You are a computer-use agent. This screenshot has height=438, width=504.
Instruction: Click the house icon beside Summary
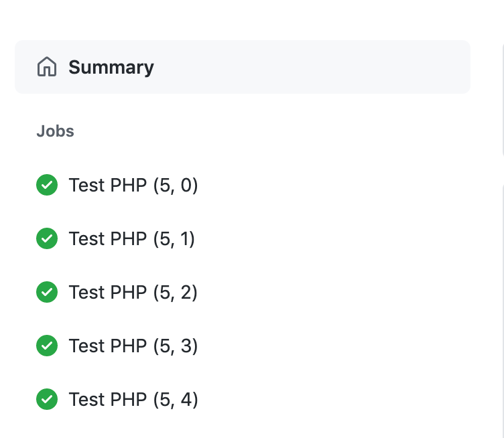point(47,67)
